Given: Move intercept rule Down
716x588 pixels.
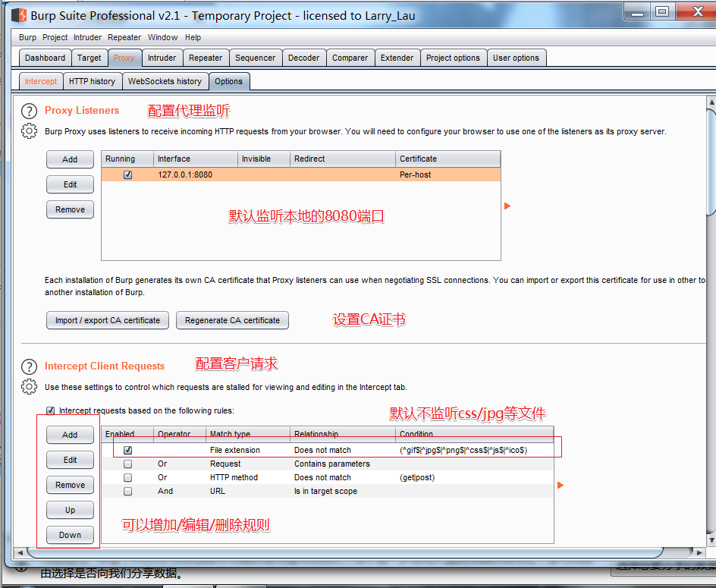Looking at the screenshot, I should pyautogui.click(x=70, y=535).
